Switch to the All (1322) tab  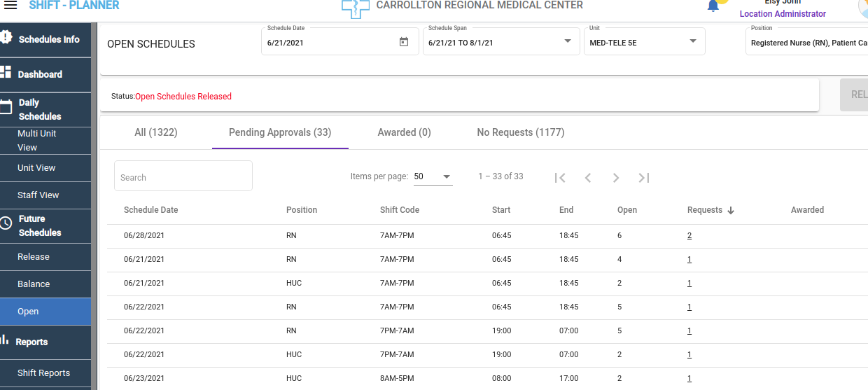point(155,132)
